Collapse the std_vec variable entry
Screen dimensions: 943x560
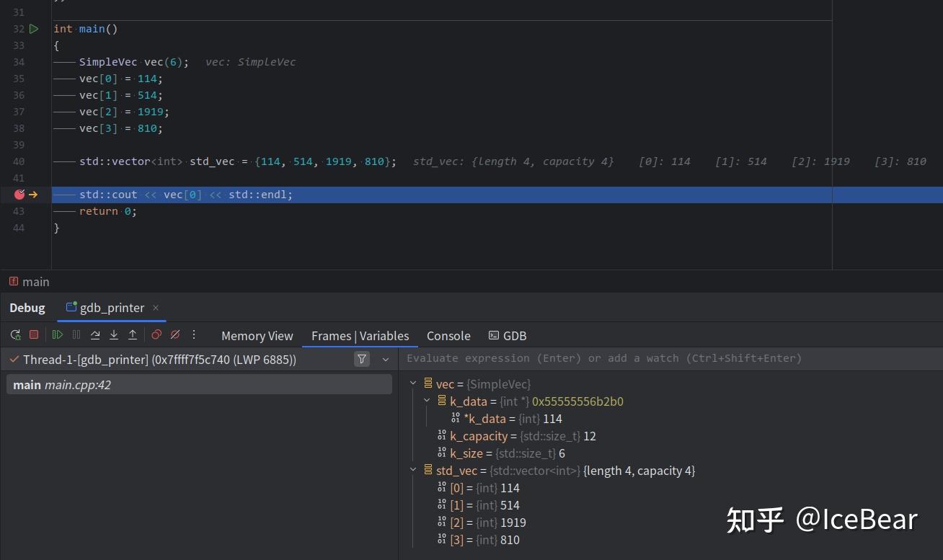click(413, 471)
